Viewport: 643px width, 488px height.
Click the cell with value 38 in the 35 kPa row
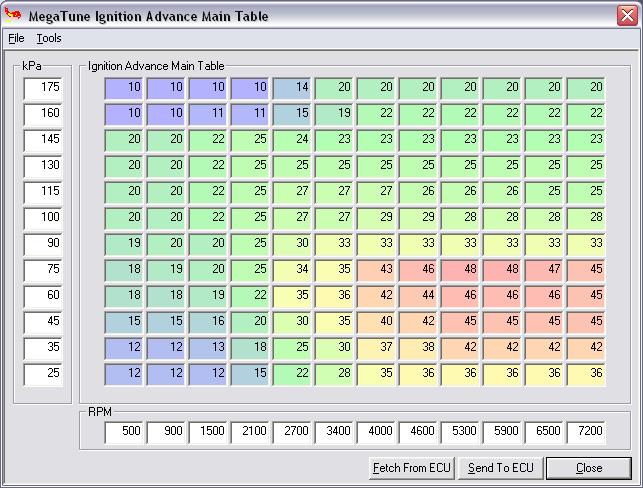click(418, 348)
